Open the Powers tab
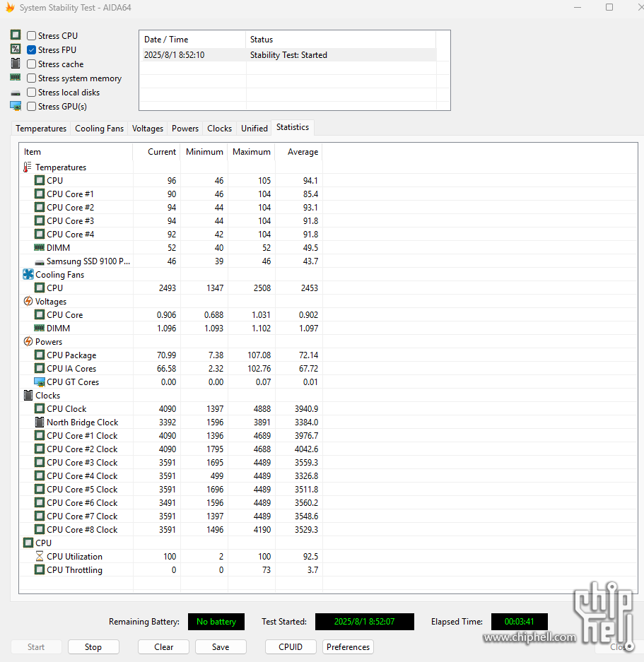The width and height of the screenshot is (644, 662). 185,129
